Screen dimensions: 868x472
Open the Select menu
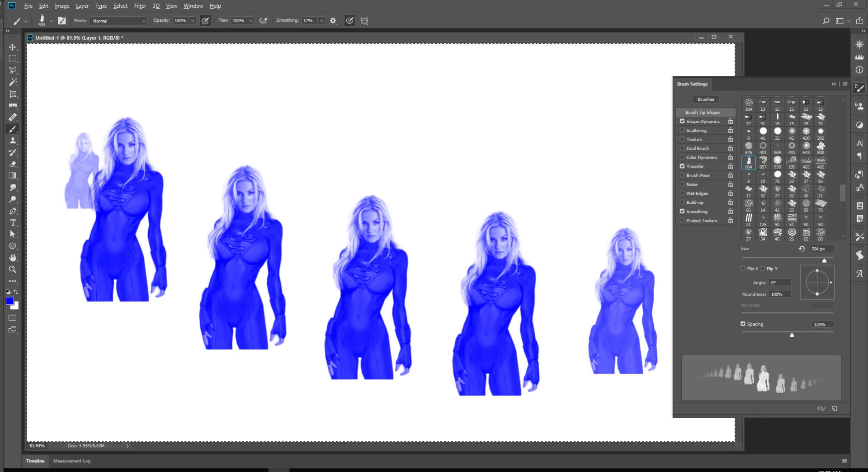120,6
